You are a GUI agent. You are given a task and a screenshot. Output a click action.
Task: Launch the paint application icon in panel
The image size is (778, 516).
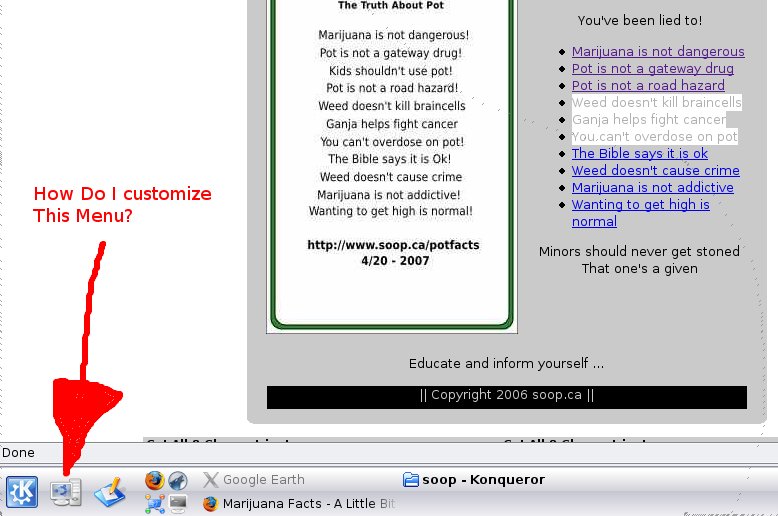pos(109,491)
